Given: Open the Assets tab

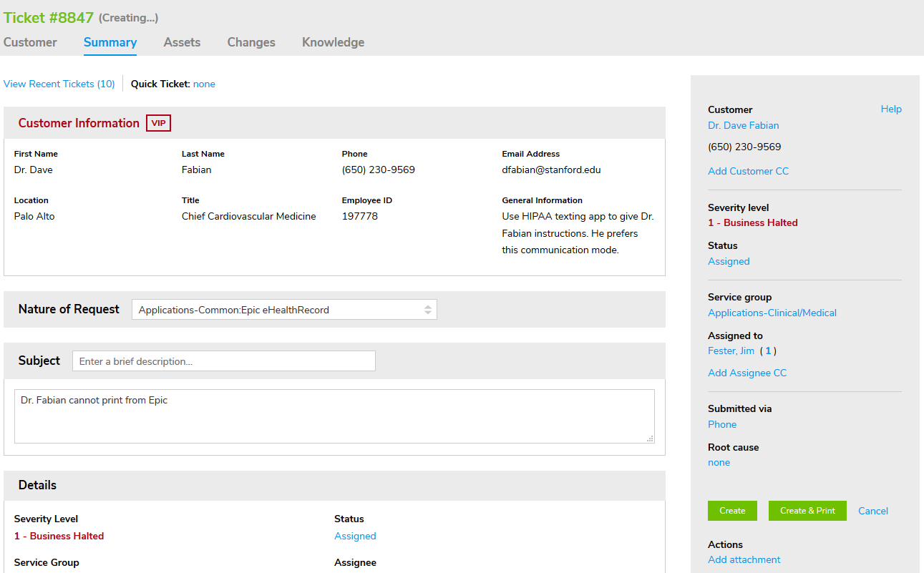Looking at the screenshot, I should [182, 42].
